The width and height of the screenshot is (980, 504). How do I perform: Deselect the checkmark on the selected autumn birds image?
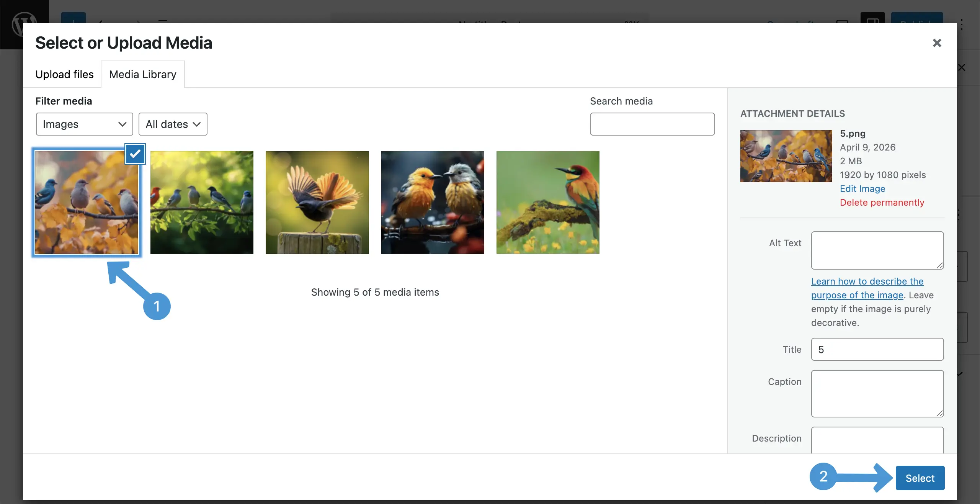tap(135, 154)
